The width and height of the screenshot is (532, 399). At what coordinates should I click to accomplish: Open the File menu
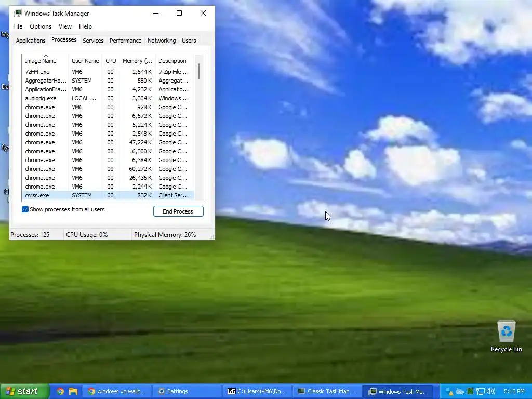18,26
